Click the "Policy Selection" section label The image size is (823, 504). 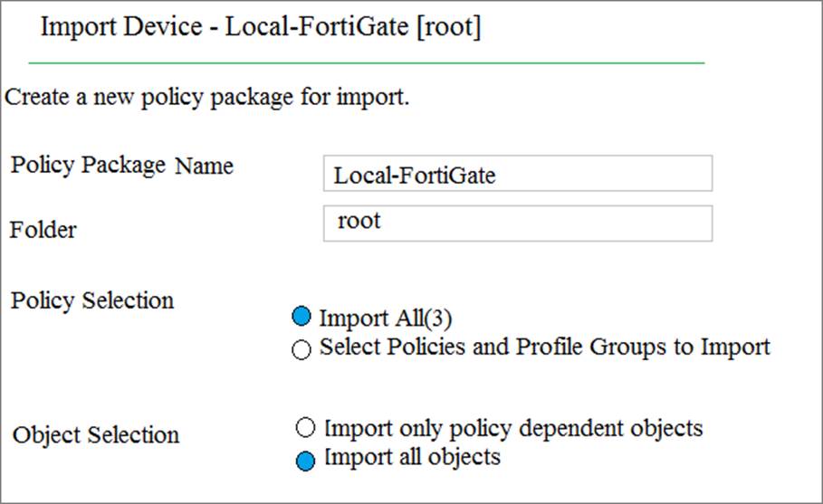click(x=91, y=301)
